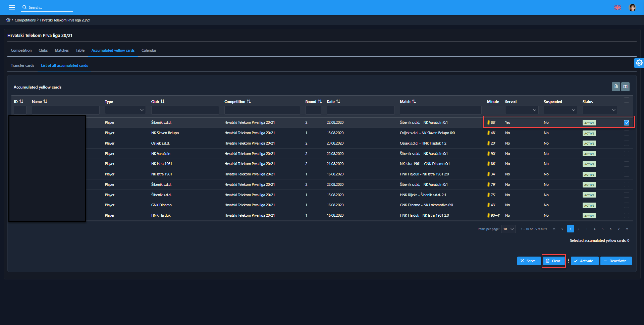Screen dimensions: 644x325
Task: Toggle the select-all header checkbox
Action: coord(626,100)
